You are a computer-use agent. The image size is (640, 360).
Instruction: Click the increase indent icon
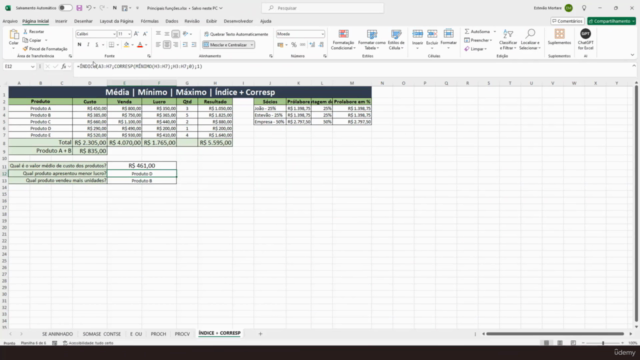[194, 44]
